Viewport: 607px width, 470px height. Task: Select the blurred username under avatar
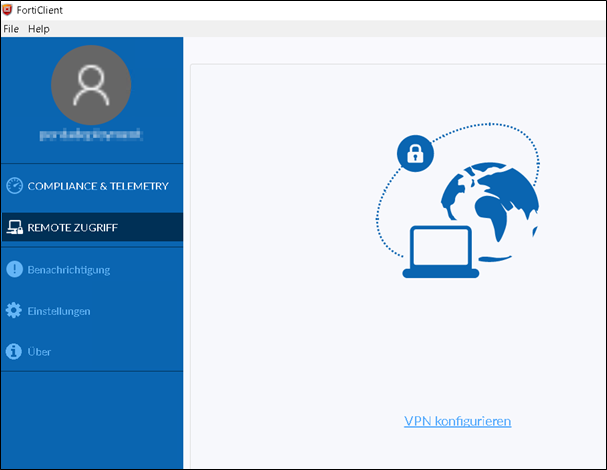[91, 135]
